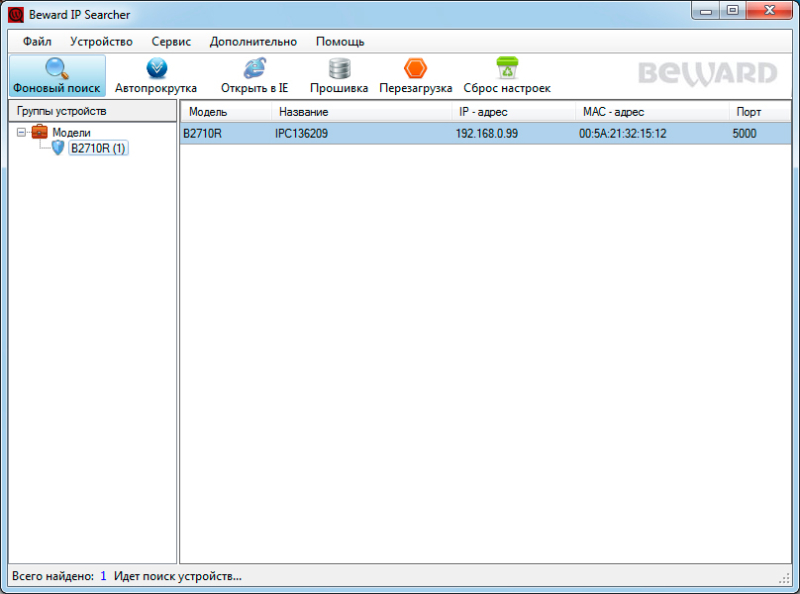Click the window resize grip in status bar
This screenshot has height=594, width=800.
pos(784,578)
